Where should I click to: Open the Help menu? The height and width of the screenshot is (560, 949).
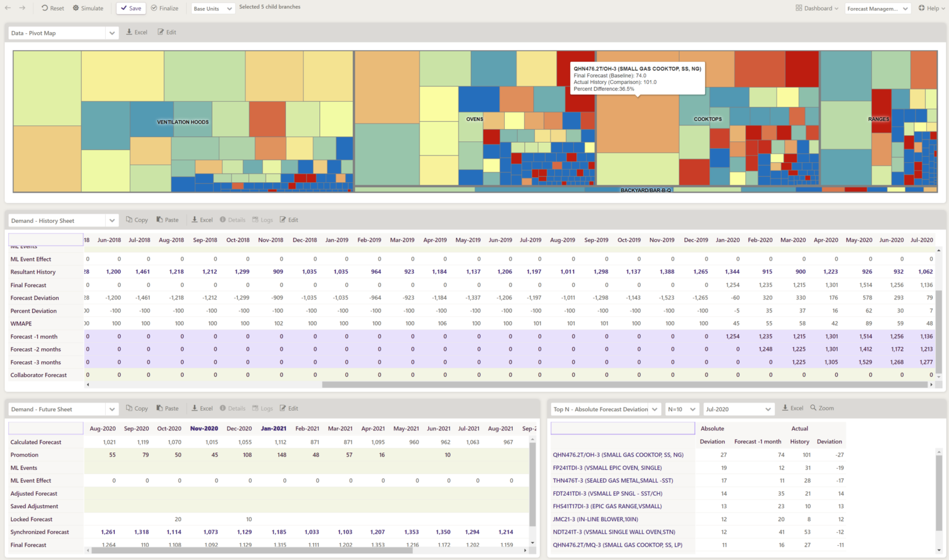click(x=930, y=8)
